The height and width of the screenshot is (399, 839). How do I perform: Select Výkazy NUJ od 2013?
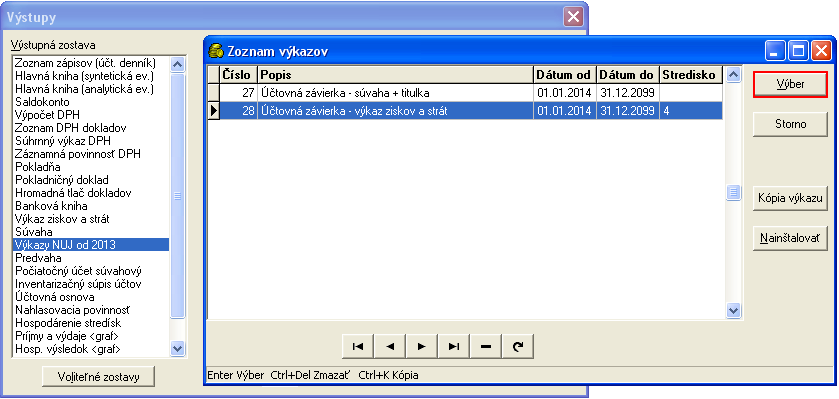[x=91, y=245]
